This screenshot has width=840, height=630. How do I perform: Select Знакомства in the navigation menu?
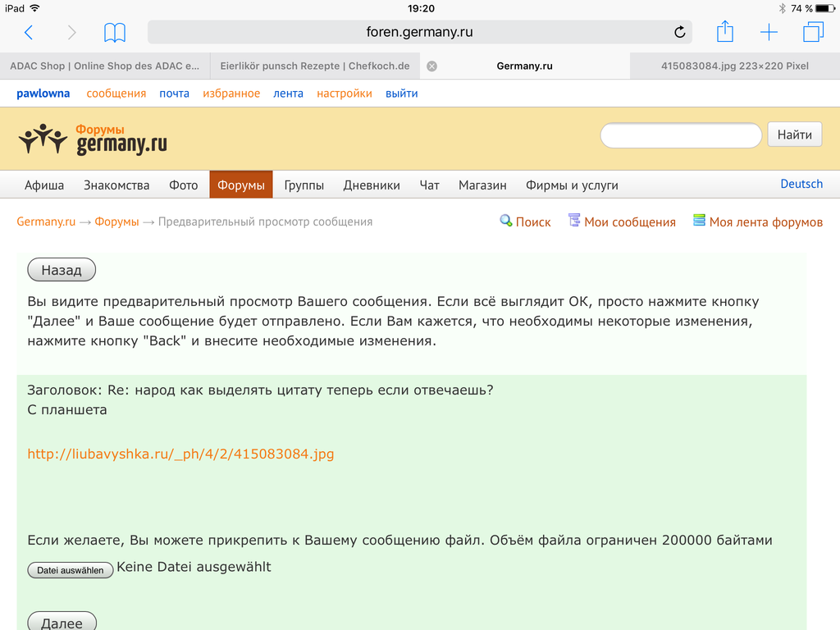[x=116, y=185]
